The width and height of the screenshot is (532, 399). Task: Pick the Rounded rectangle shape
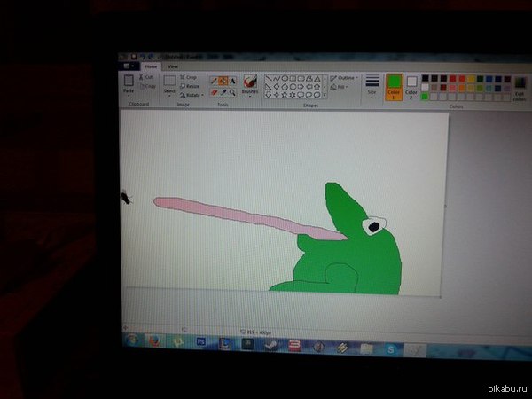(301, 79)
